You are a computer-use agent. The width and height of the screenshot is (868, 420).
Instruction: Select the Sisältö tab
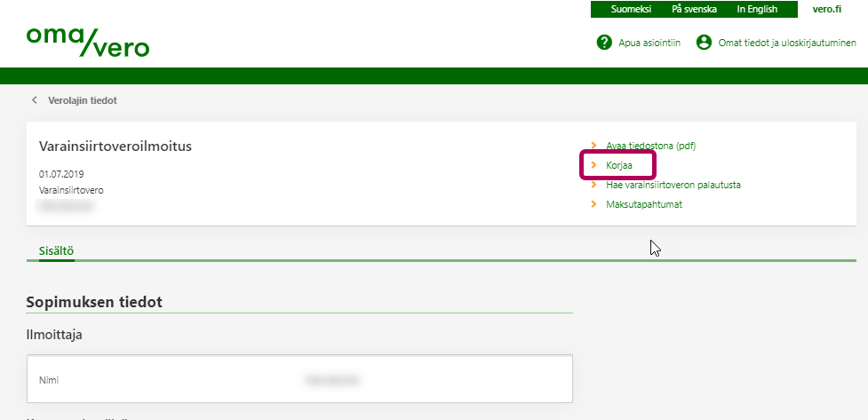click(x=56, y=250)
